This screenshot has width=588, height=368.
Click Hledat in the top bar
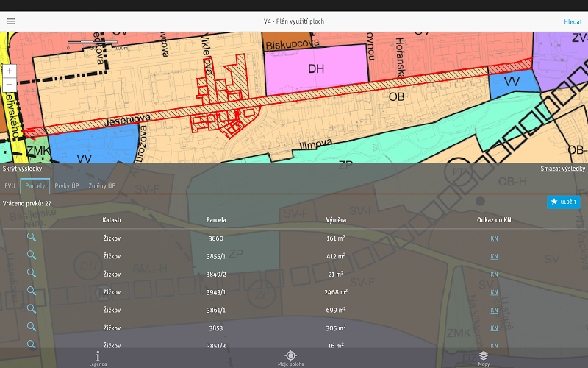[x=573, y=21]
